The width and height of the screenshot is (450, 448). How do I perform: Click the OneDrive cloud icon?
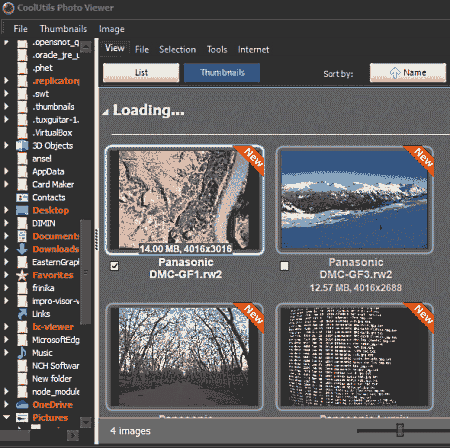[x=22, y=405]
